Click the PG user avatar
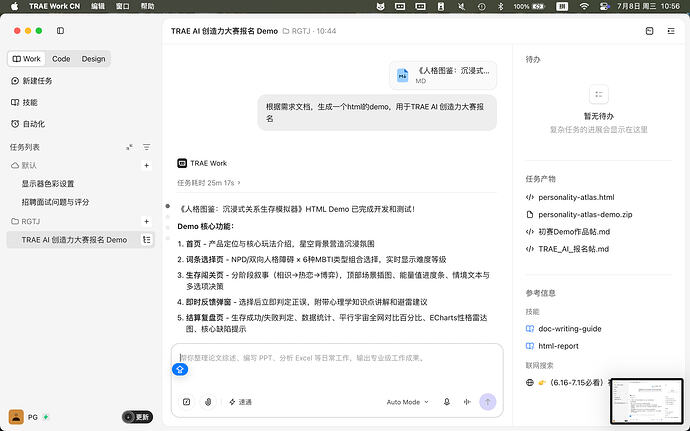 coord(16,416)
